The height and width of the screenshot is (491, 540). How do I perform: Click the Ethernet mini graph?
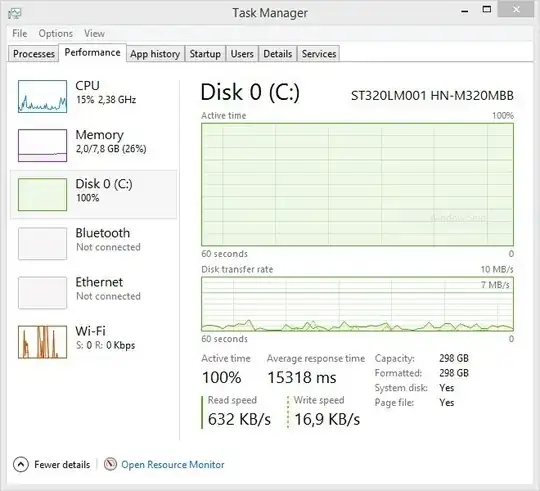click(x=42, y=293)
